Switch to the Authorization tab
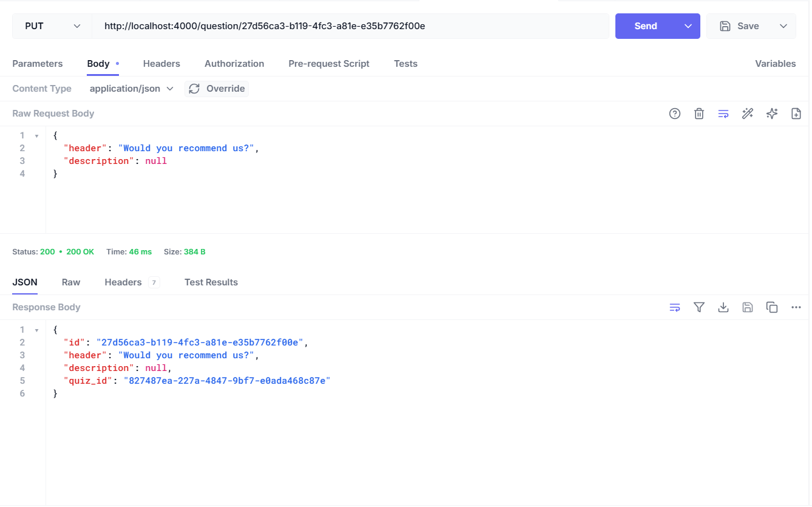 pyautogui.click(x=234, y=64)
